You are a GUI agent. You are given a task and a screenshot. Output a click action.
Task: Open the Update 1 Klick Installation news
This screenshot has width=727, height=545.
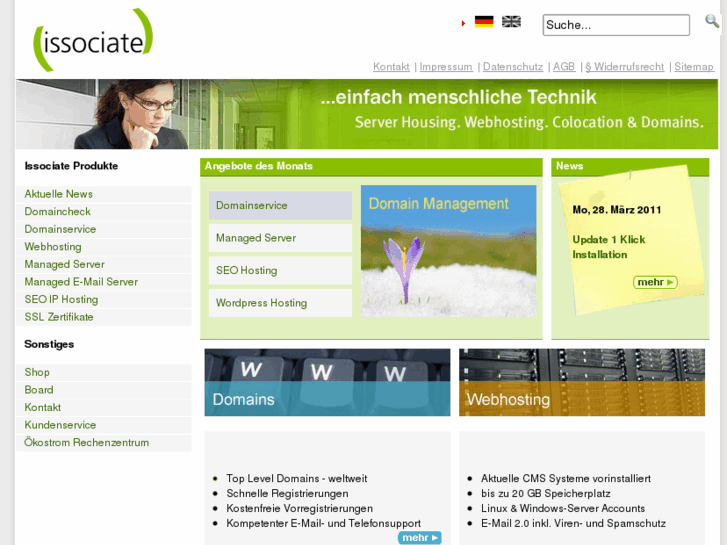point(609,247)
